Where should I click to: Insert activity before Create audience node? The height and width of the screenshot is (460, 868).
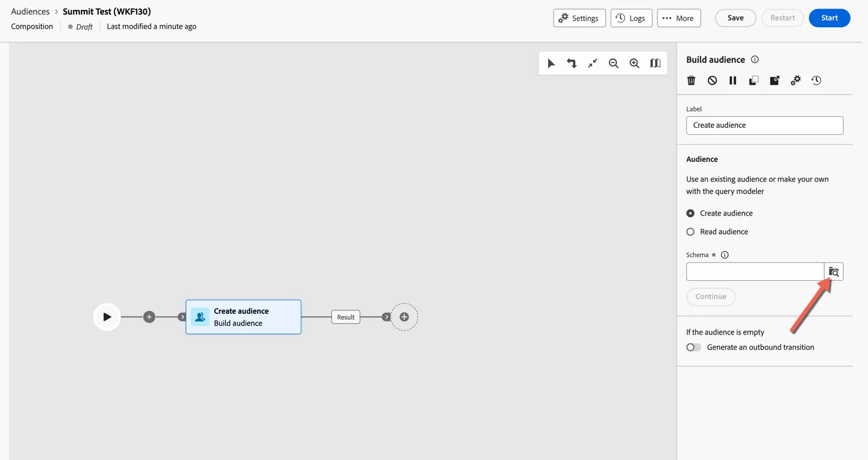[x=149, y=317]
